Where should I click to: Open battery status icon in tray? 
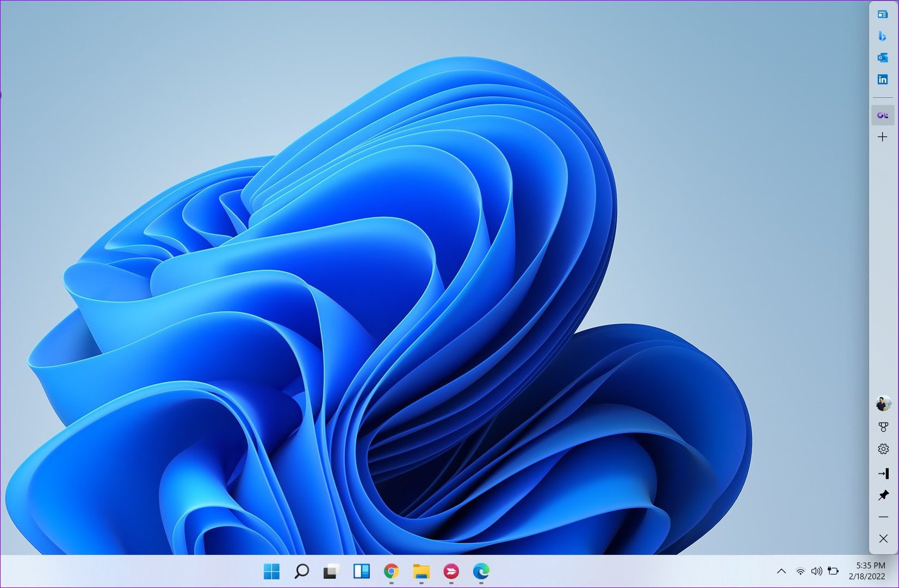[833, 571]
